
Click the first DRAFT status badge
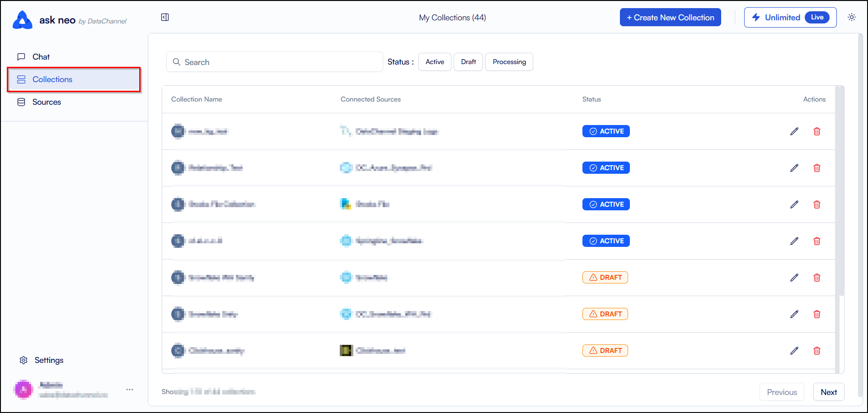(605, 278)
